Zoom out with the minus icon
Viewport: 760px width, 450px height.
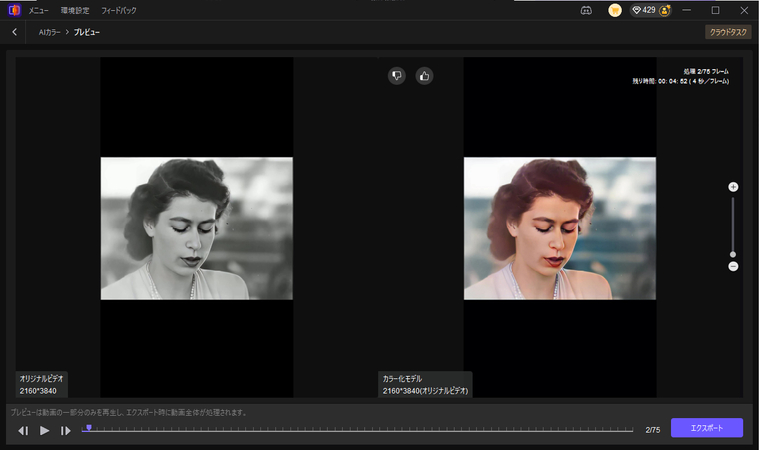733,266
